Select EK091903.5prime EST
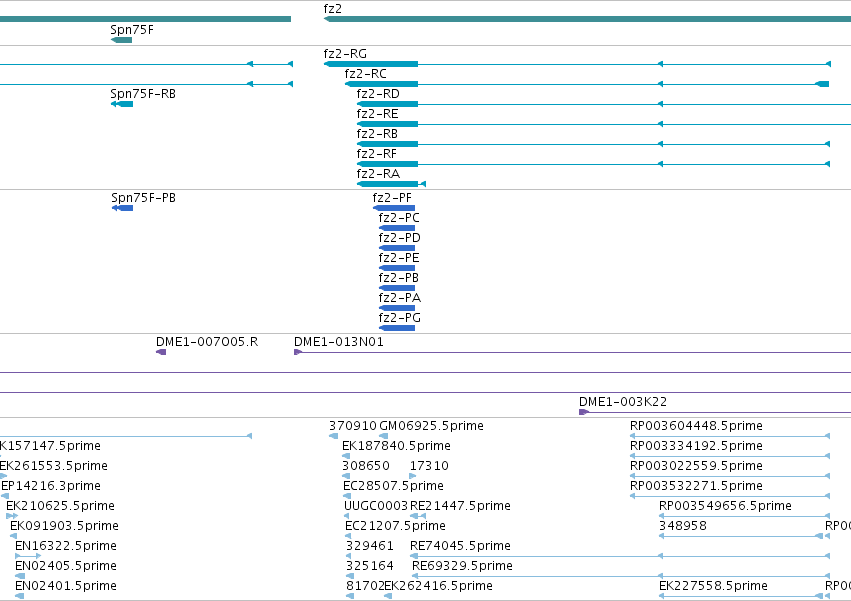This screenshot has width=851, height=601. click(14, 536)
